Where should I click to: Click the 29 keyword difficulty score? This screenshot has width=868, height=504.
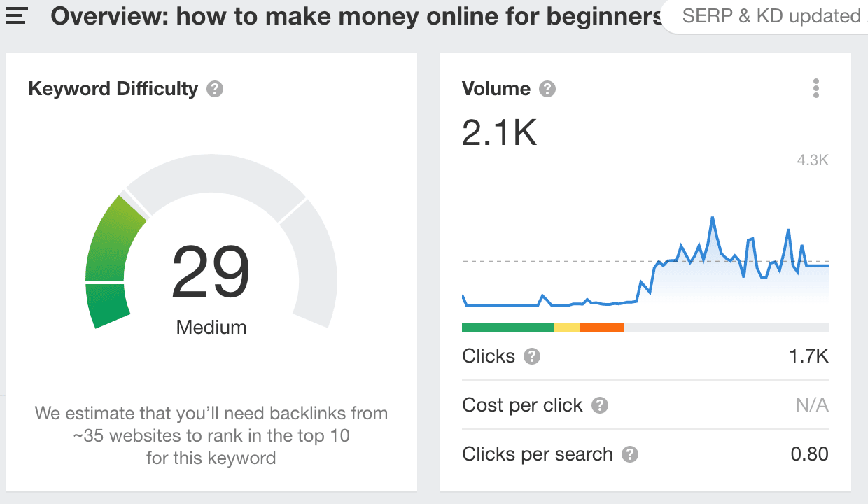click(211, 273)
